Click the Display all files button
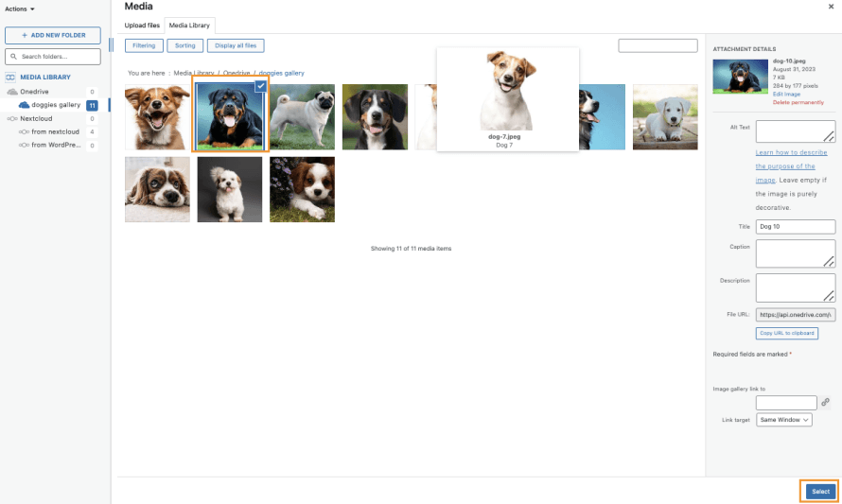842x504 pixels. pyautogui.click(x=236, y=45)
